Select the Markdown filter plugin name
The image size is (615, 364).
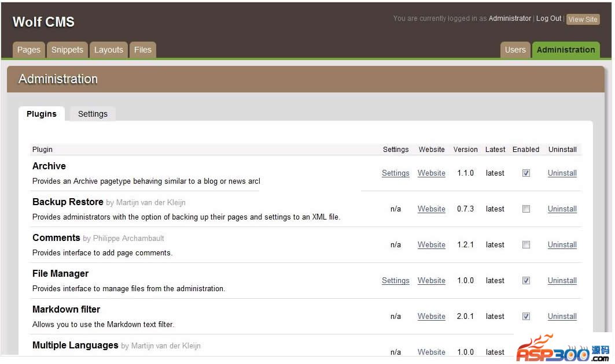pos(67,310)
